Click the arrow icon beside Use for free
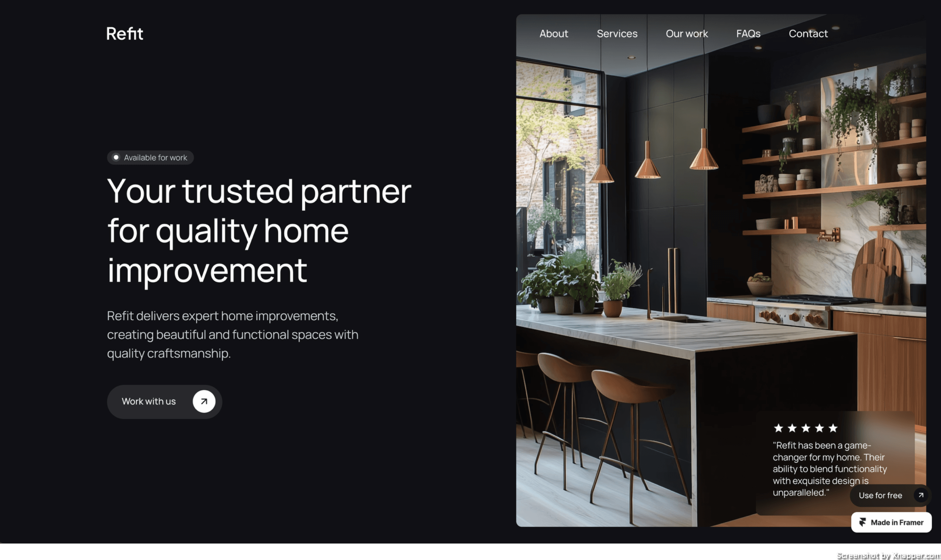Viewport: 941px width, 560px height. (x=921, y=495)
